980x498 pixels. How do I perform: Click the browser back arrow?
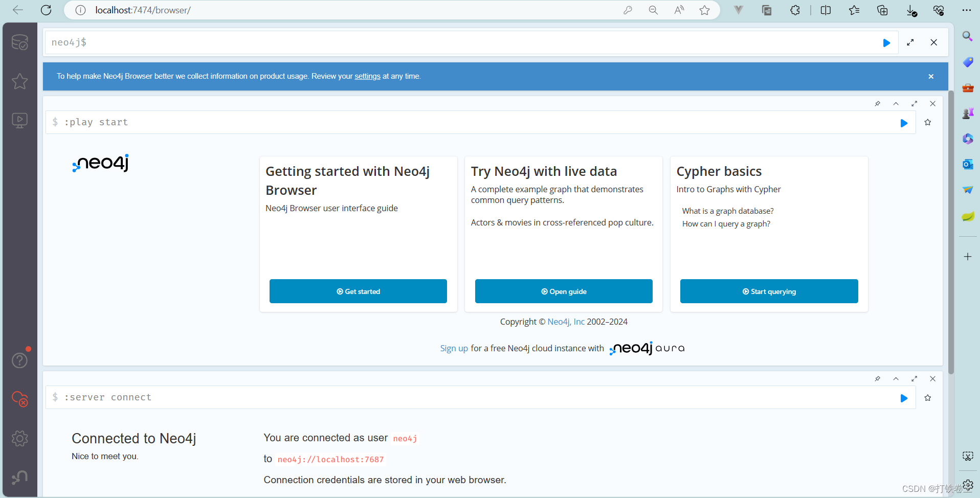tap(18, 10)
